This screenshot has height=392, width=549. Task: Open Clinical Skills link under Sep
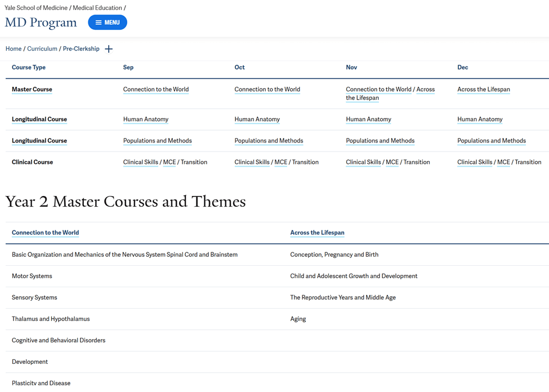(141, 162)
